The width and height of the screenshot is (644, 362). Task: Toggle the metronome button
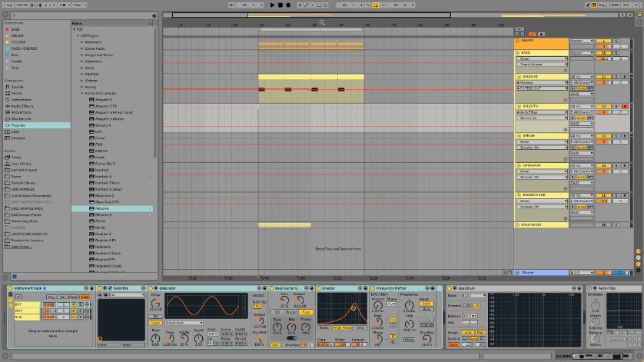tap(63, 5)
